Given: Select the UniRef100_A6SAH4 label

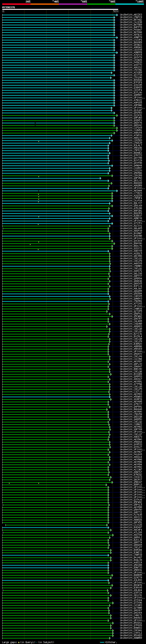Looking at the screenshot, I should [x=131, y=191].
